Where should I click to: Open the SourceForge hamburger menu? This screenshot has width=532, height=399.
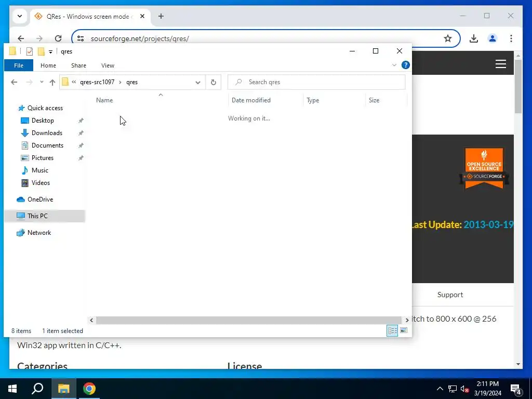(x=500, y=64)
